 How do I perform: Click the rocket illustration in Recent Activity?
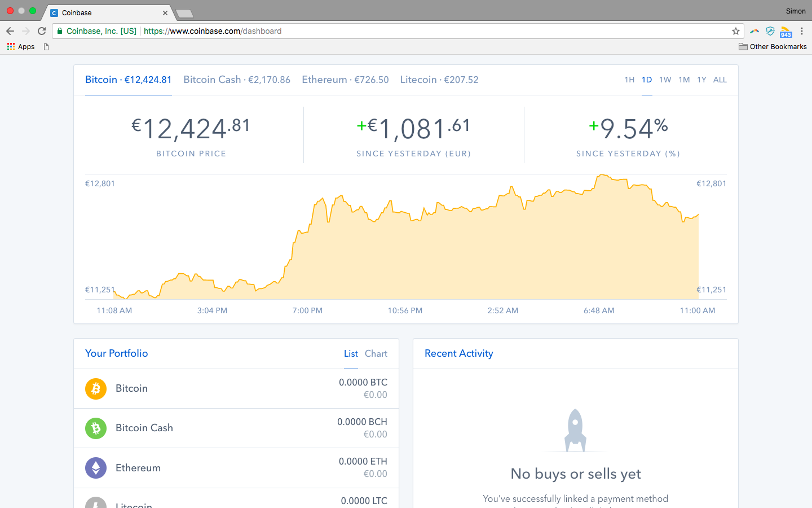pos(575,430)
